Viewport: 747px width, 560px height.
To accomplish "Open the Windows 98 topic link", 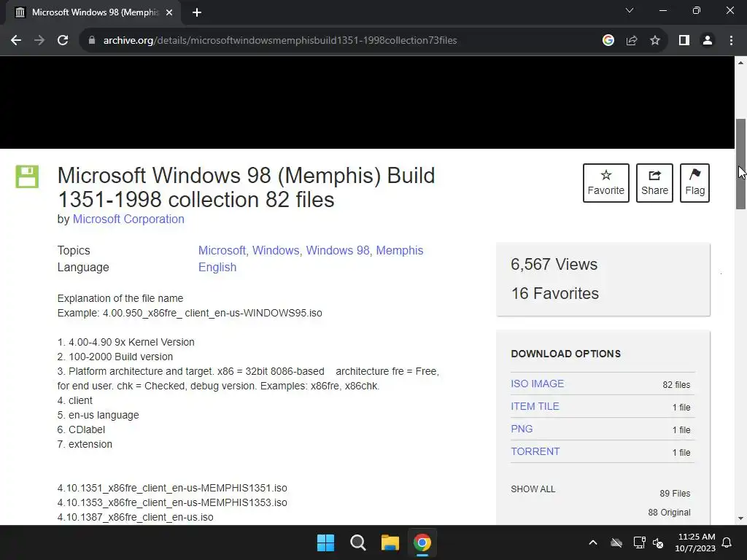I will [337, 251].
